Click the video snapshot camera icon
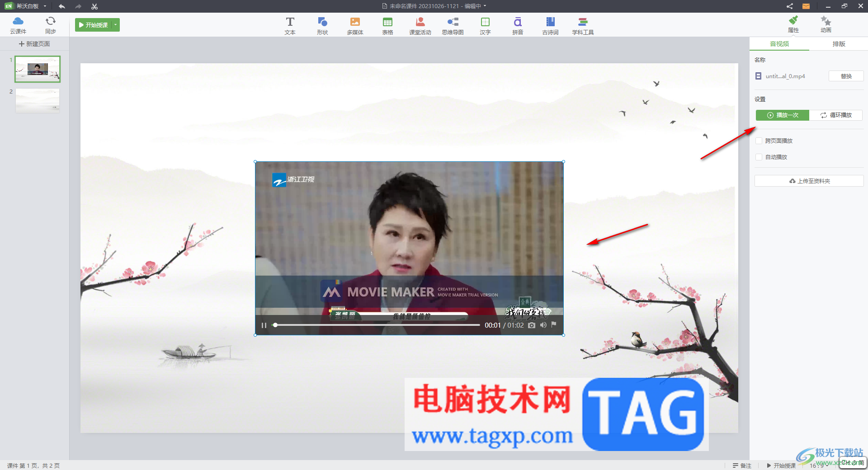 [532, 325]
